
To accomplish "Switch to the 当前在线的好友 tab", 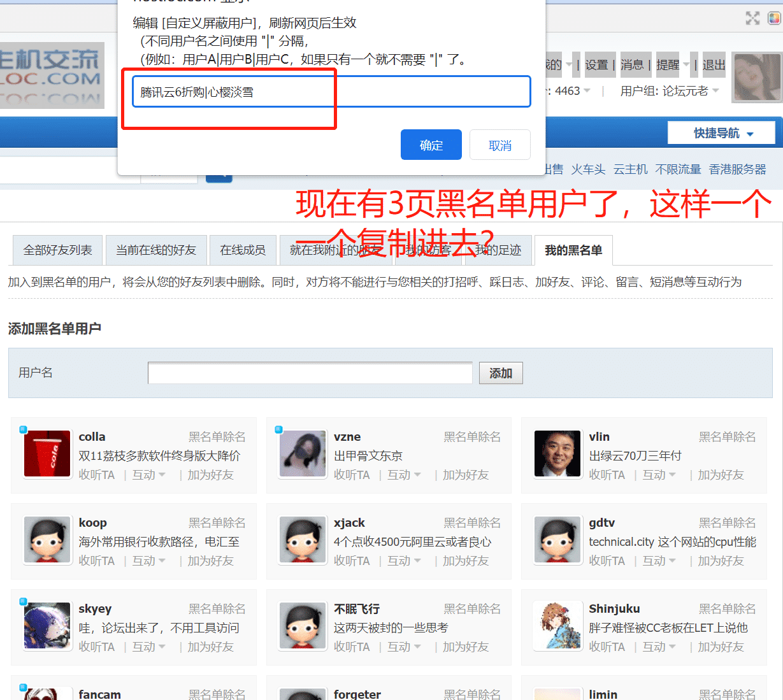I will tap(156, 250).
